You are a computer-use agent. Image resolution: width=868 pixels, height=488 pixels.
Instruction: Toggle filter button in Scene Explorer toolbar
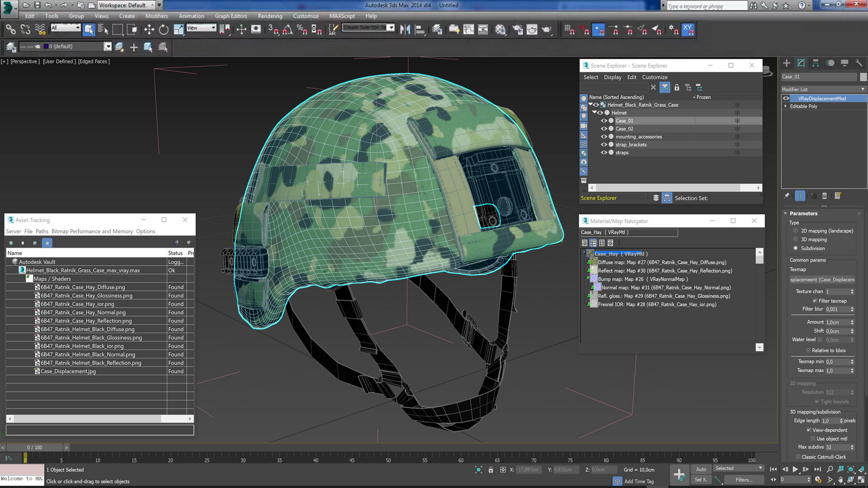point(665,88)
